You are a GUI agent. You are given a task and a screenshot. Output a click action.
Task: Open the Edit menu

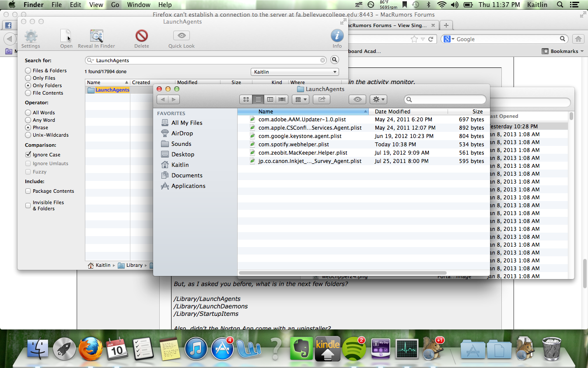pos(76,5)
